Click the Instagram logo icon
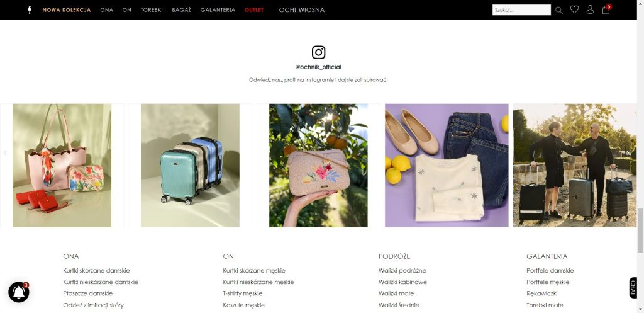This screenshot has height=313, width=644. pyautogui.click(x=318, y=52)
